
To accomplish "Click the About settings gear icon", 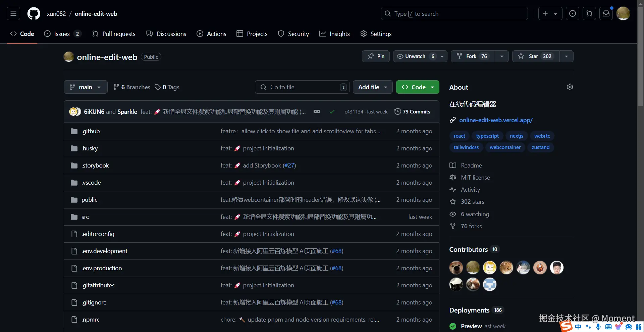I will 570,87.
